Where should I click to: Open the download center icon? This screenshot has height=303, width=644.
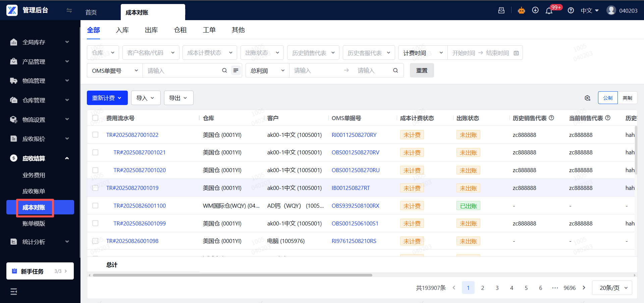coord(535,10)
